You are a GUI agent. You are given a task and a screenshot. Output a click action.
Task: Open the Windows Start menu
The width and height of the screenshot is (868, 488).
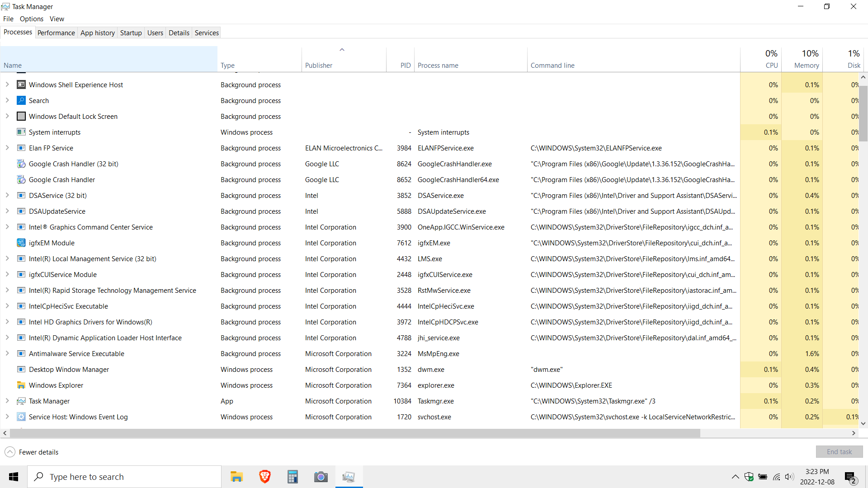pos(14,477)
